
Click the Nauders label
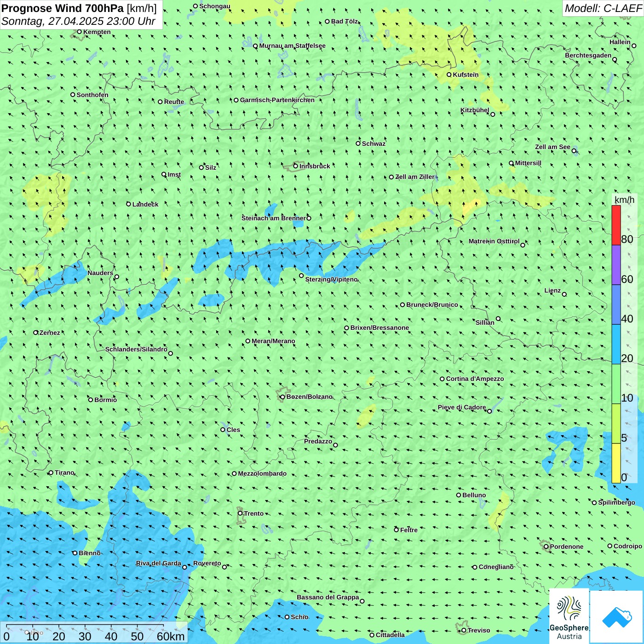point(100,273)
